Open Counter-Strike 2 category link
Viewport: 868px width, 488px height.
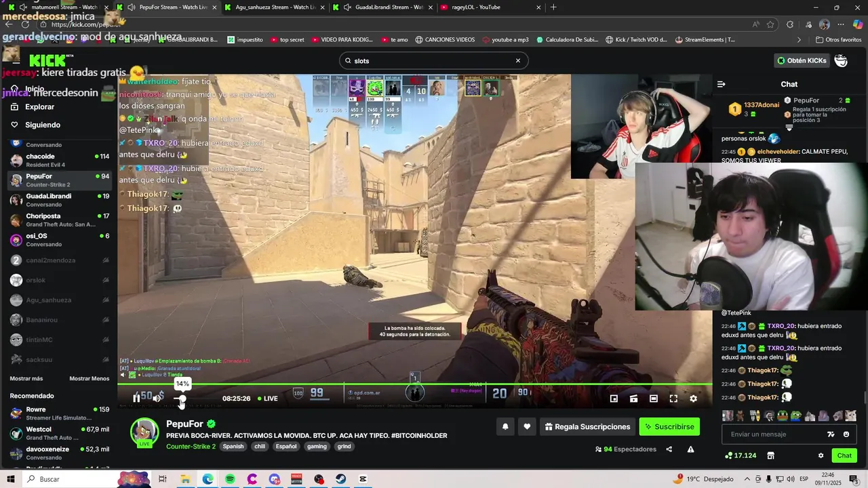(x=191, y=447)
